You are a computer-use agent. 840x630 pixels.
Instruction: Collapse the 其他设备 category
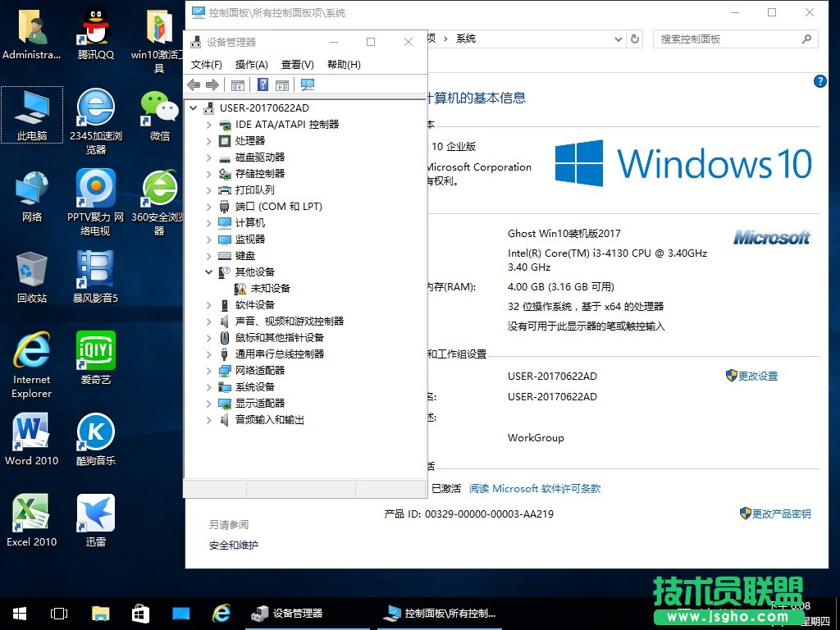tap(209, 272)
